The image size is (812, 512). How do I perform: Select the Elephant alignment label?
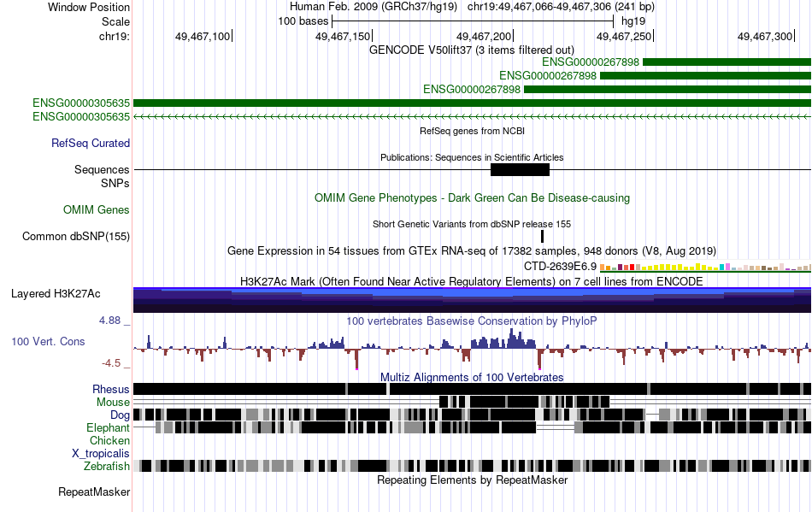pyautogui.click(x=108, y=427)
